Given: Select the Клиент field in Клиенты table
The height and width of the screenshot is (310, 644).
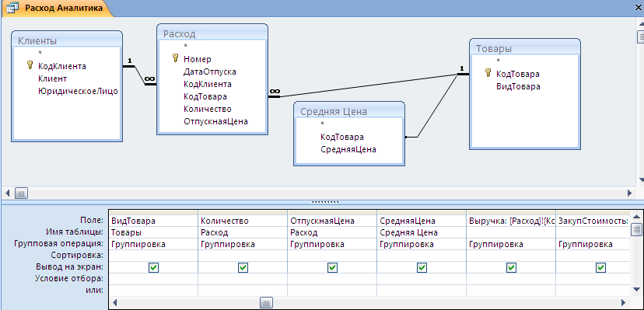Looking at the screenshot, I should tap(53, 78).
